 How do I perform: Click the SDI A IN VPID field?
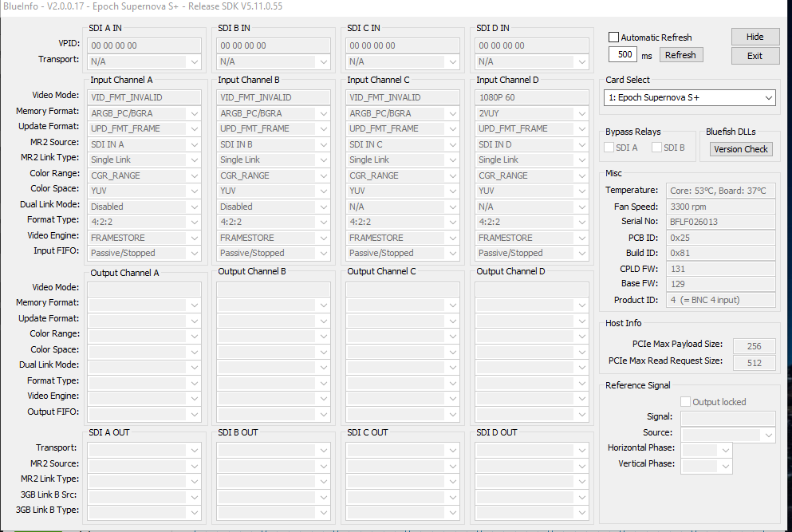(x=144, y=45)
